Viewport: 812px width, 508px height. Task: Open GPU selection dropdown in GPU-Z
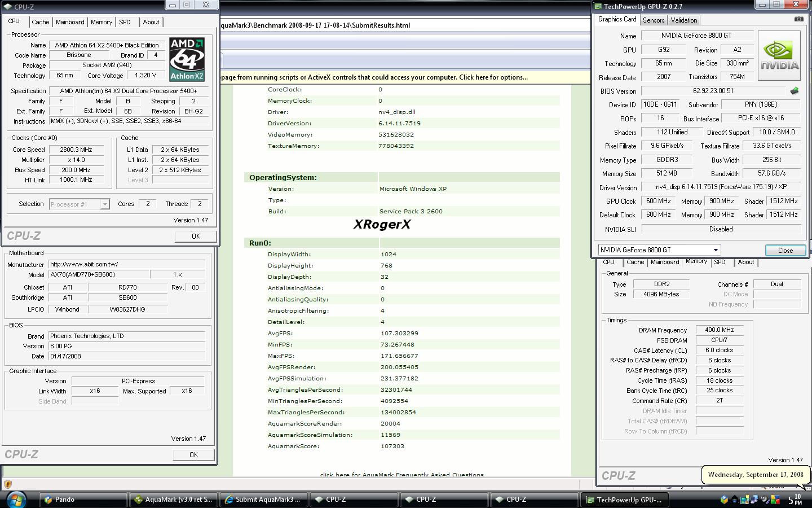pyautogui.click(x=716, y=250)
